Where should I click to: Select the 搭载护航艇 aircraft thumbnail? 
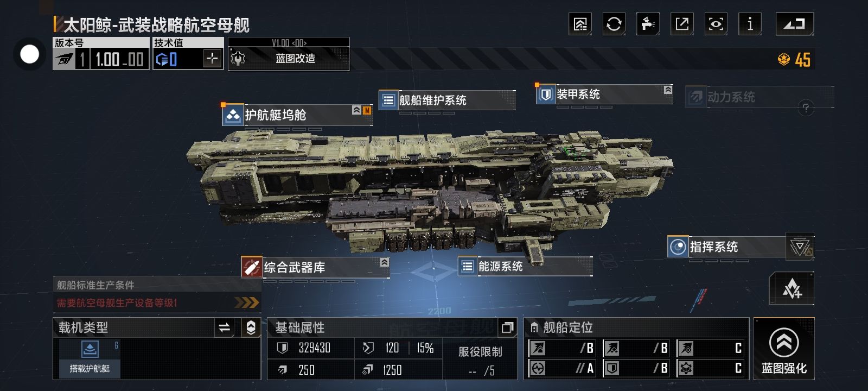[90, 358]
